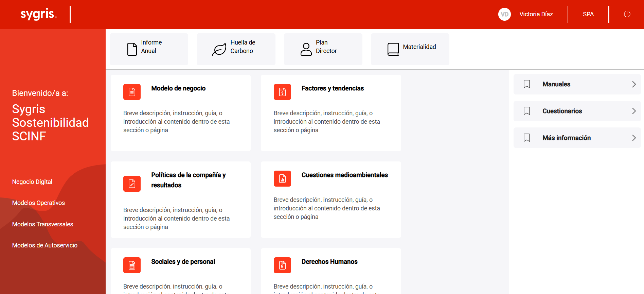Open the Materialidad tab label
This screenshot has height=294, width=644.
pos(419,47)
